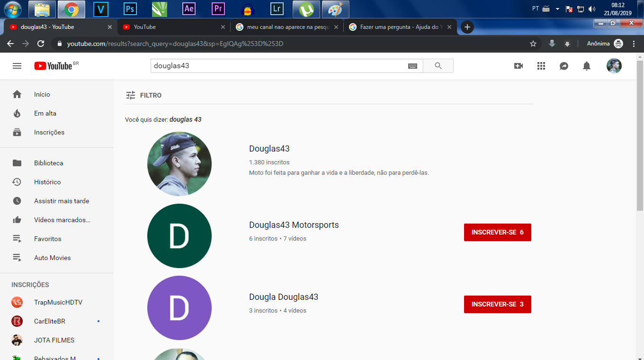This screenshot has width=644, height=360.
Task: Open the Douglas43 channel title
Action: click(269, 149)
